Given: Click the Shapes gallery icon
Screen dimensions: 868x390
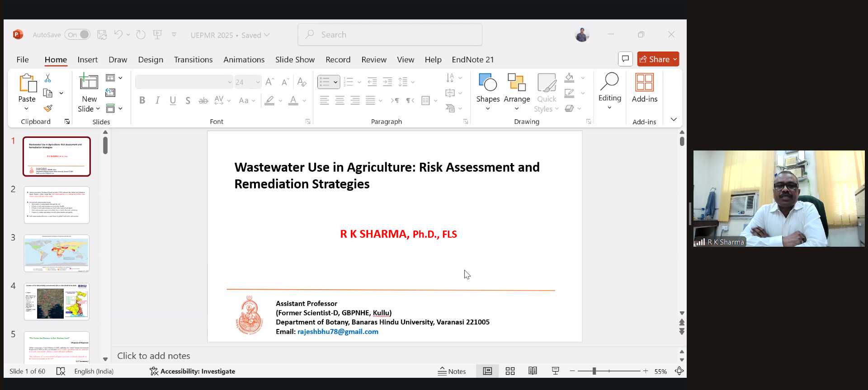Looking at the screenshot, I should (487, 84).
